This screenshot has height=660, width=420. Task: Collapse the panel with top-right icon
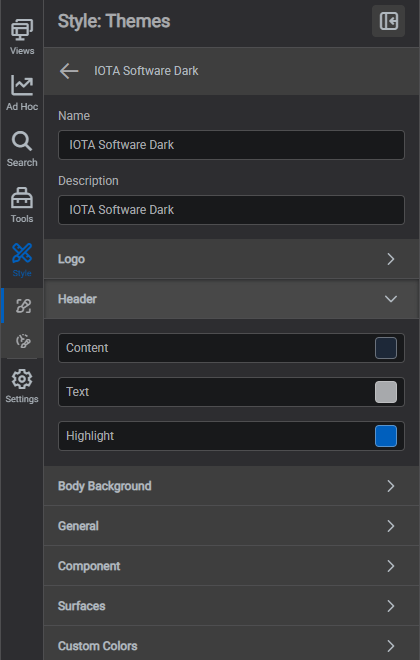388,21
